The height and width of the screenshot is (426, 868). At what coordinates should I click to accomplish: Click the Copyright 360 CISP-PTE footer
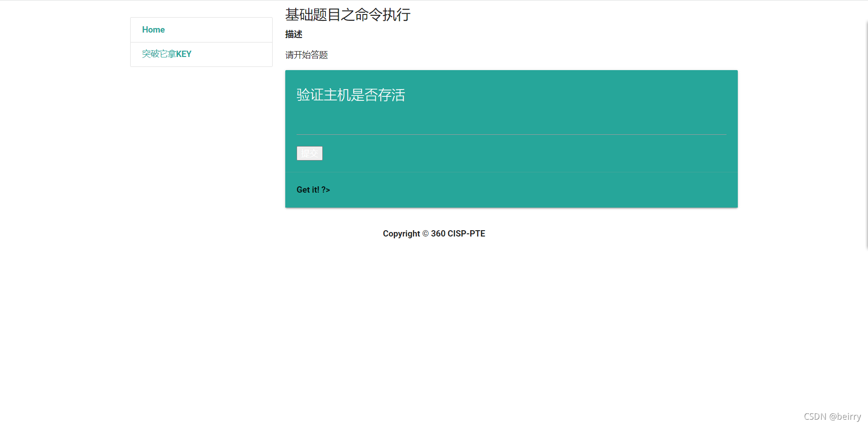pos(434,233)
